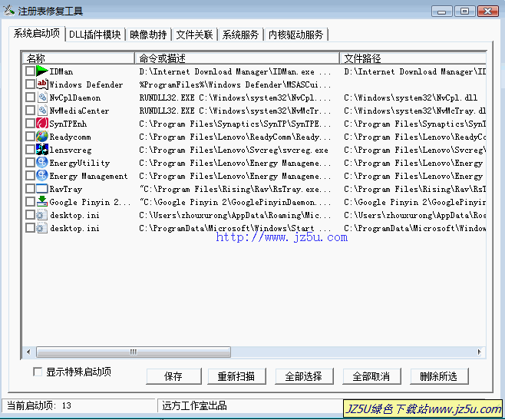Viewport: 505px width, 420px height.
Task: Open the 系统服务 tab
Action: click(x=240, y=35)
